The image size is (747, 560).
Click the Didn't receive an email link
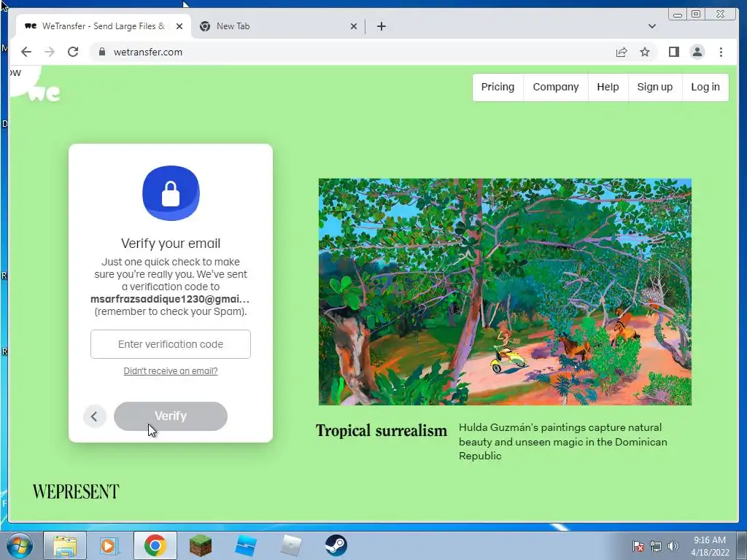coord(171,371)
